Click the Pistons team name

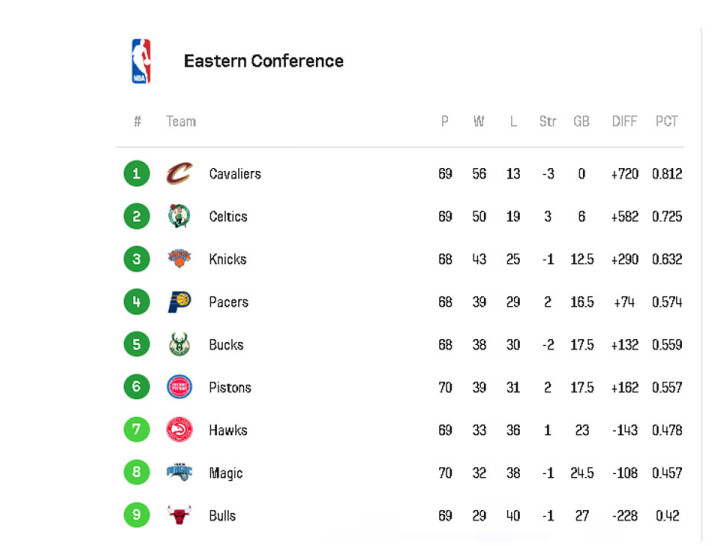coord(230,387)
